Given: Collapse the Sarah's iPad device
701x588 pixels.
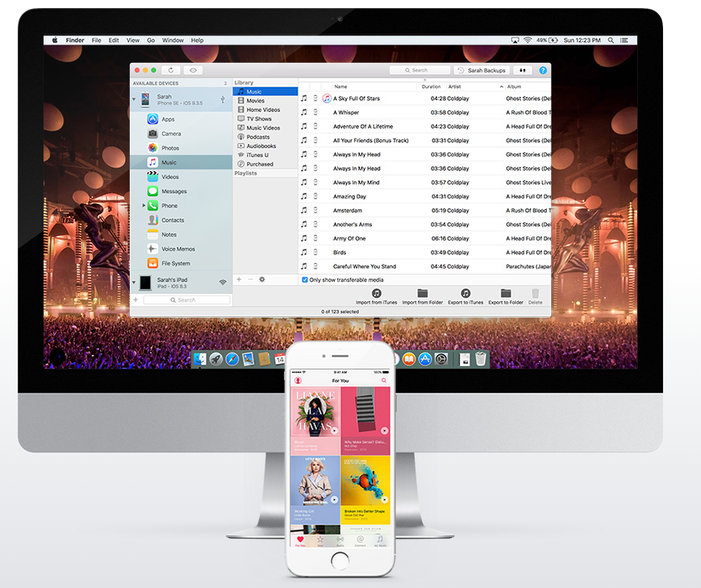Looking at the screenshot, I should pos(134,282).
